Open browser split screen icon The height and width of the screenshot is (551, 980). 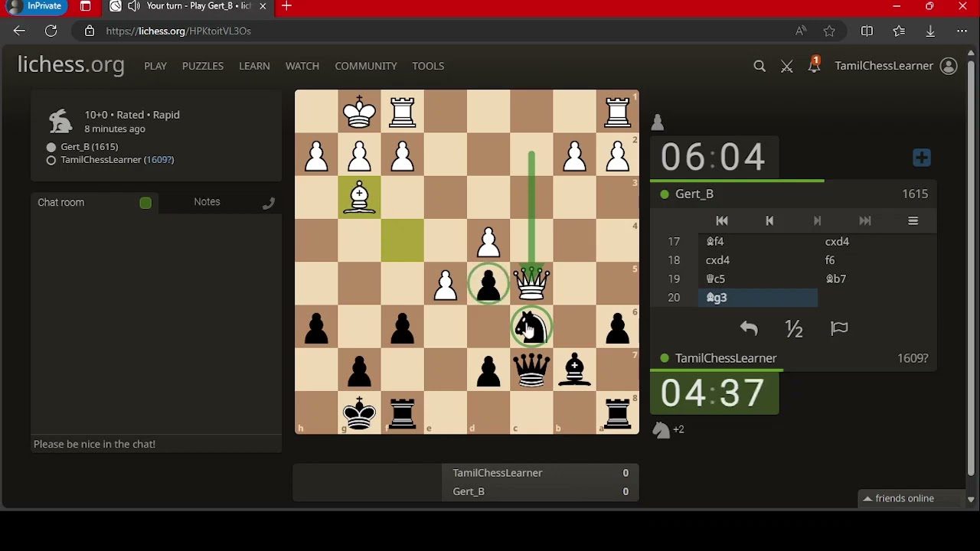(x=867, y=31)
